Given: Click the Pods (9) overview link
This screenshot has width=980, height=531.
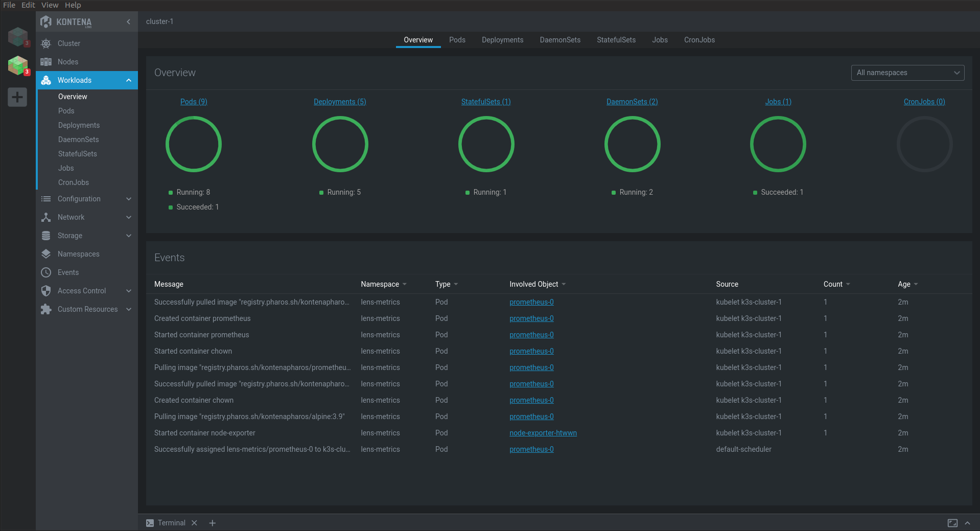Looking at the screenshot, I should coord(193,102).
